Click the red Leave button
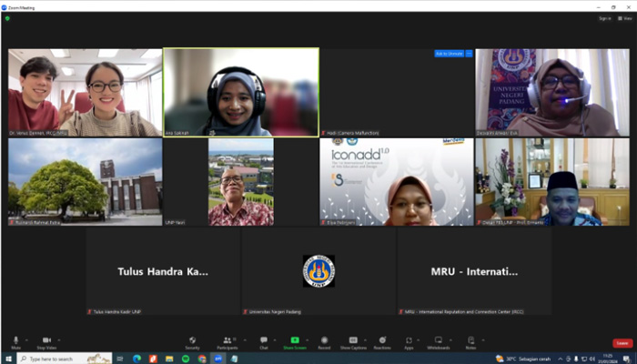Screen dimensions: 637x364 [x=622, y=343]
